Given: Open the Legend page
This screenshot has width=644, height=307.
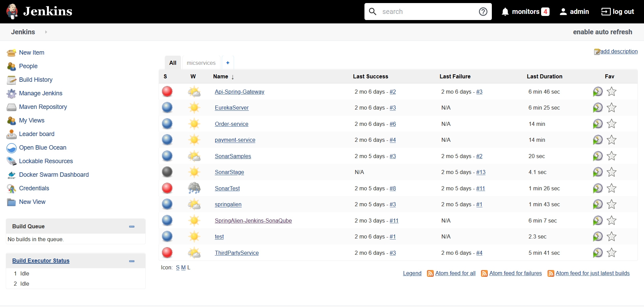Looking at the screenshot, I should pyautogui.click(x=412, y=273).
